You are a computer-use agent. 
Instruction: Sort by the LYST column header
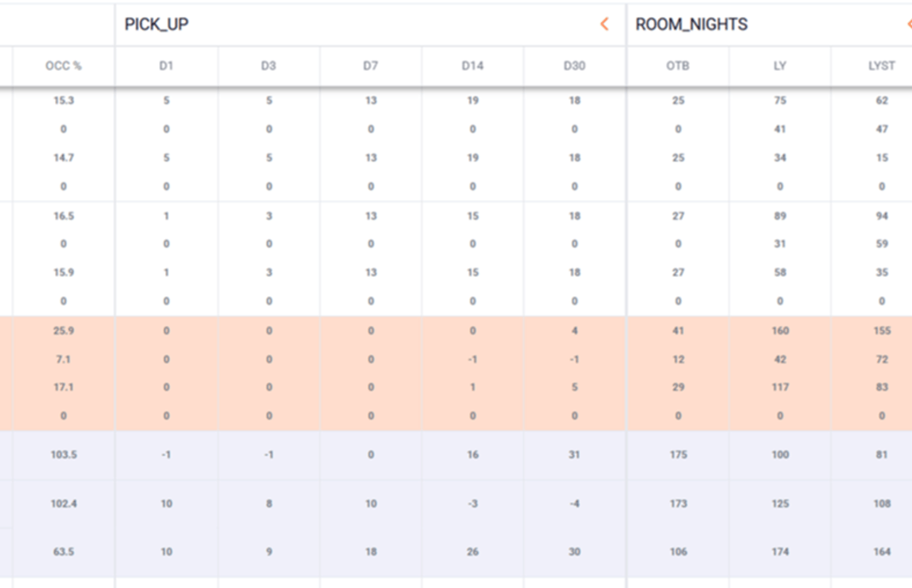pos(881,66)
